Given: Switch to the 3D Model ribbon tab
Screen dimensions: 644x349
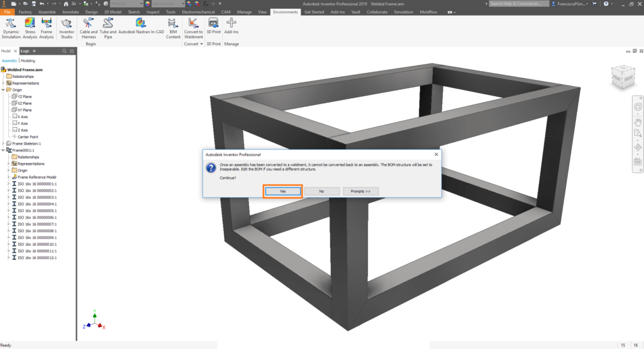Looking at the screenshot, I should (x=113, y=12).
